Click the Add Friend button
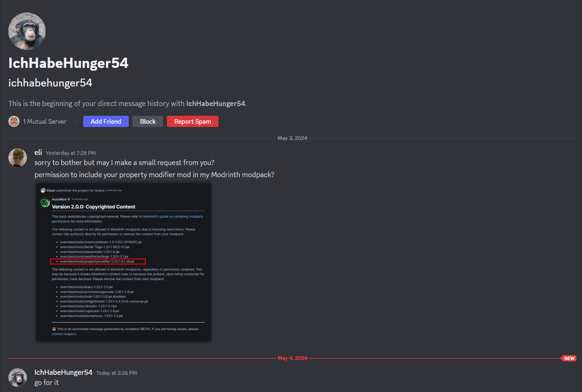582x392 pixels. 106,121
